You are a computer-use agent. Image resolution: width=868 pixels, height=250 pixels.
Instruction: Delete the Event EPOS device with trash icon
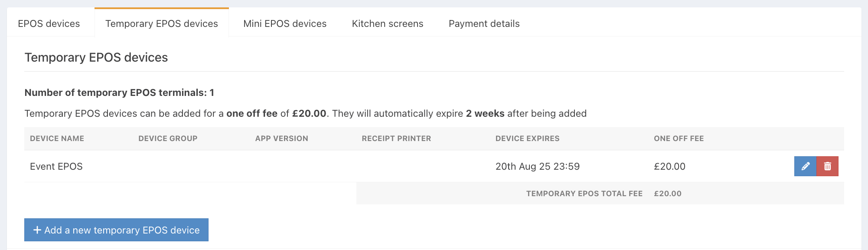pyautogui.click(x=827, y=166)
